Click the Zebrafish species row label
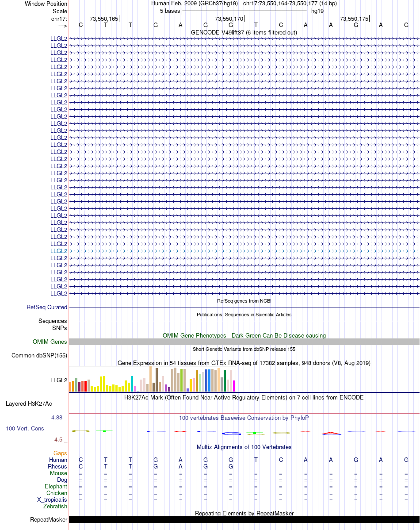Viewport: 420px width, 530px height. pyautogui.click(x=55, y=507)
